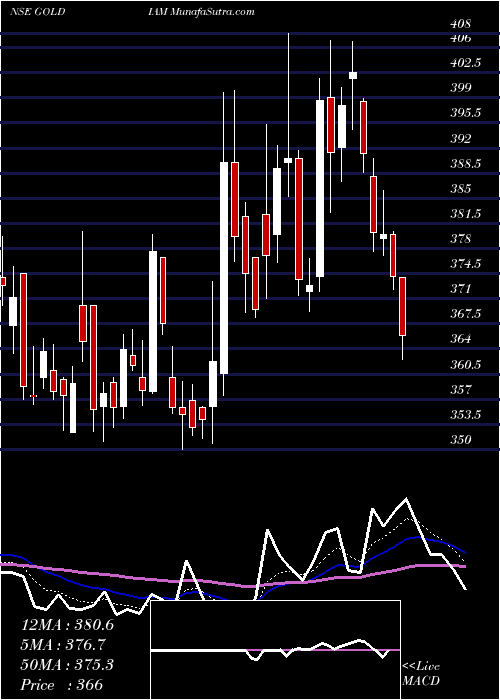500x700 pixels.
Task: Click the 395.5 price axis label
Action: point(466,113)
